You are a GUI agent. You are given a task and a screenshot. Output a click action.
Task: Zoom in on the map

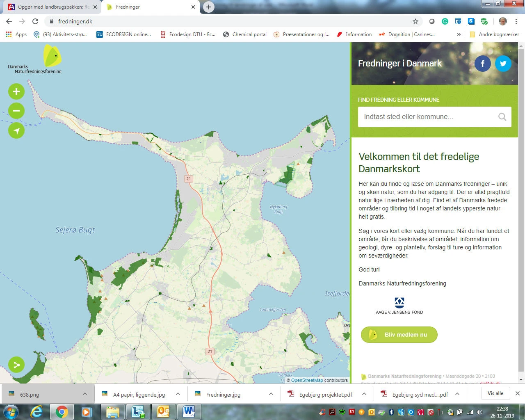pyautogui.click(x=16, y=91)
